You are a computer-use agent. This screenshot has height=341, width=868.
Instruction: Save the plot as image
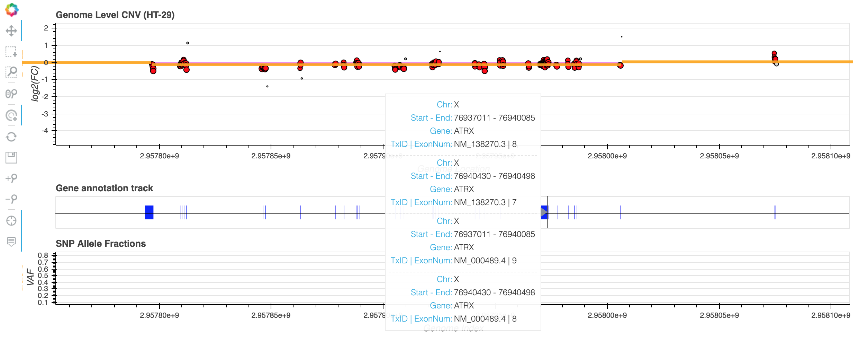click(11, 158)
